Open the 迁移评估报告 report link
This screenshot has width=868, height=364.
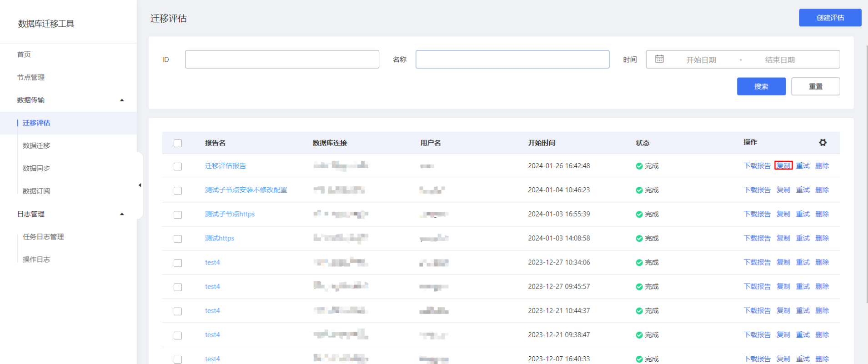tap(226, 166)
